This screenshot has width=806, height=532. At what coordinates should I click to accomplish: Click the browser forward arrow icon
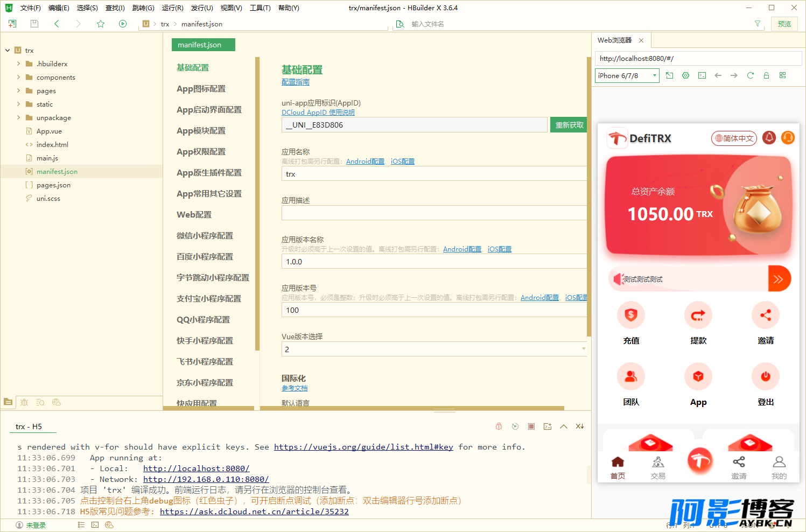(734, 75)
